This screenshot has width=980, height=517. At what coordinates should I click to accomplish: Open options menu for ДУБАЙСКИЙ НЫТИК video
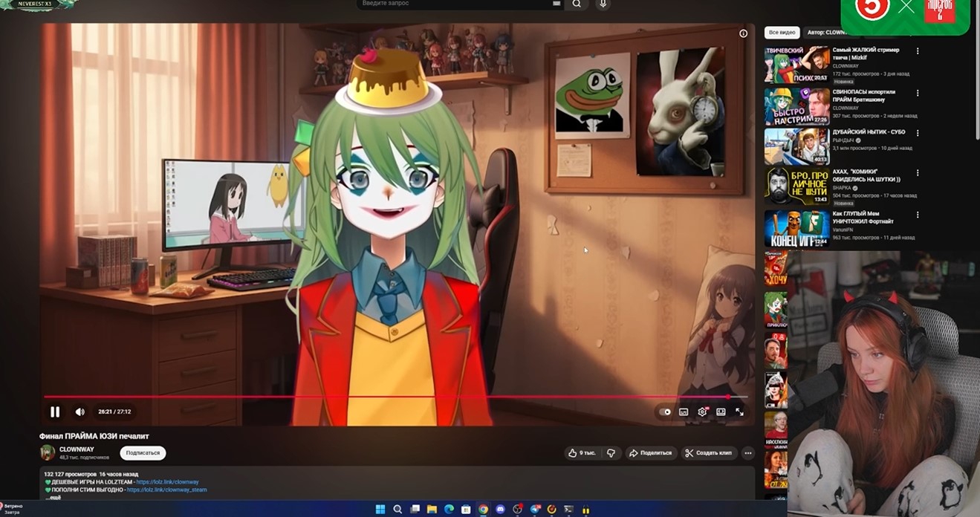tap(918, 133)
